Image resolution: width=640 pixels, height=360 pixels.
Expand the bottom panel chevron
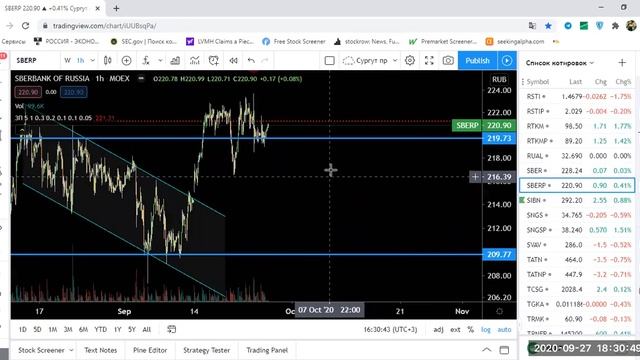[x=487, y=350]
